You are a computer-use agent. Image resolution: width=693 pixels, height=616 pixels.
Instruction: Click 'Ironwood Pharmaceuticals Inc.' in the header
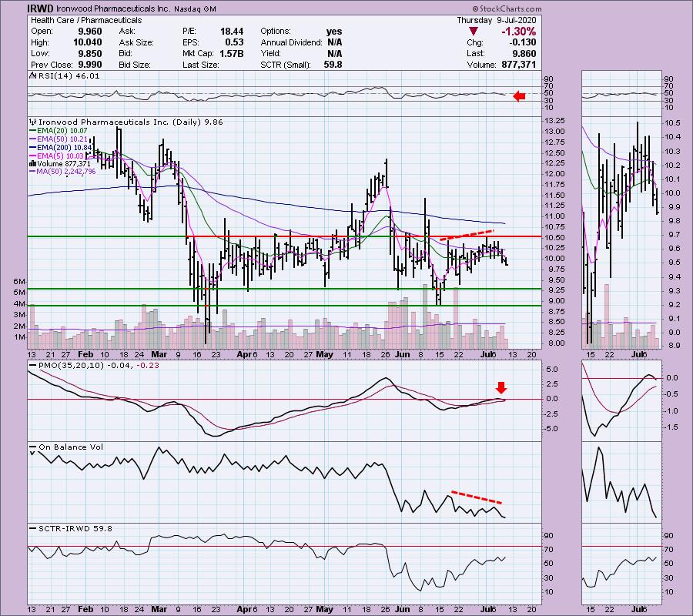(x=113, y=8)
